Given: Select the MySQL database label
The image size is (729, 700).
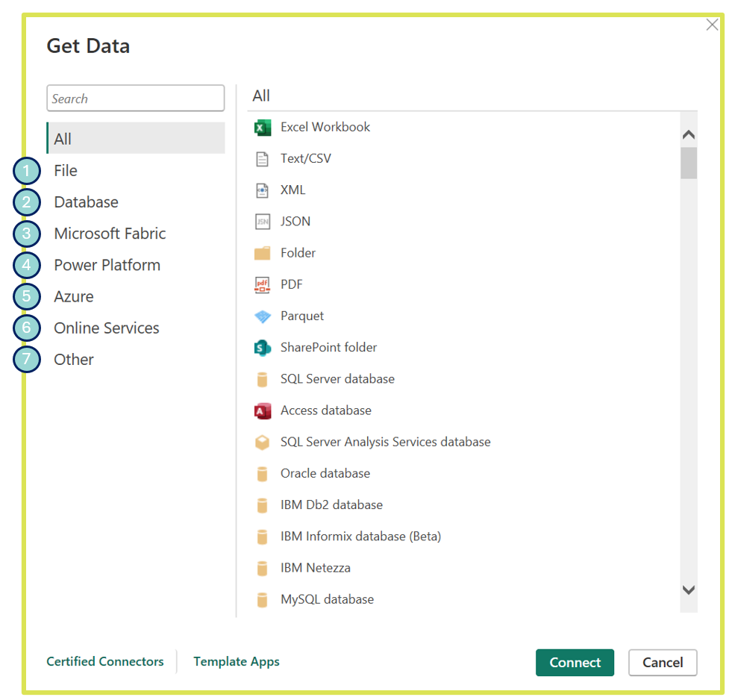Looking at the screenshot, I should click(x=328, y=600).
